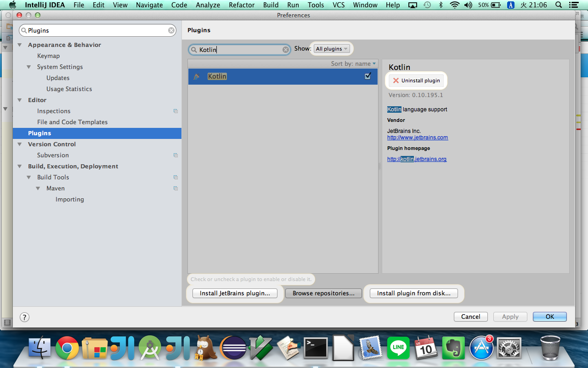588x368 pixels.
Task: Open the Tools menu
Action: 316,5
